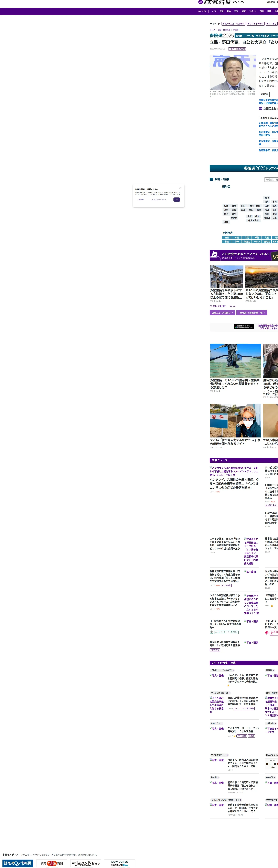Select 経済 in the navigation bar
This screenshot has width=278, height=868.
(x=244, y=11)
